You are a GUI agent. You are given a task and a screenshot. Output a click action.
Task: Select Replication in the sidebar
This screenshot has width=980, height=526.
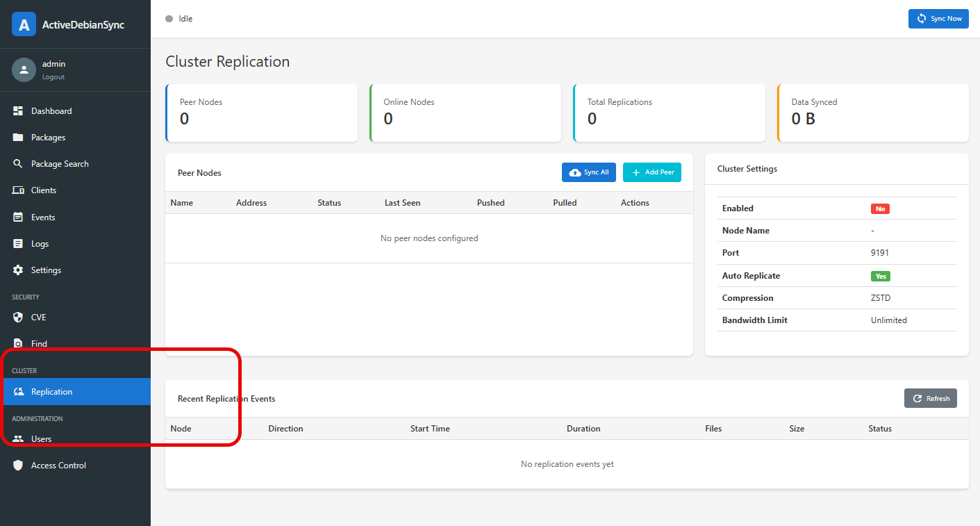(x=51, y=392)
